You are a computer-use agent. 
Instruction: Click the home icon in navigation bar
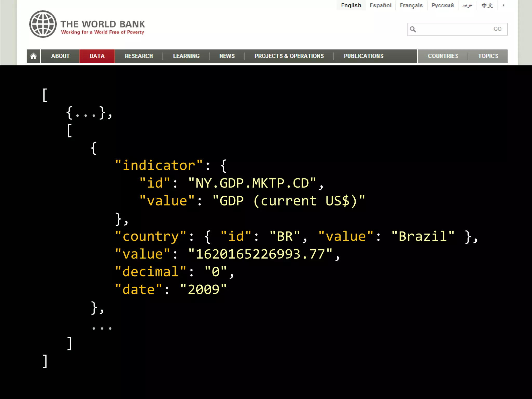pos(33,56)
